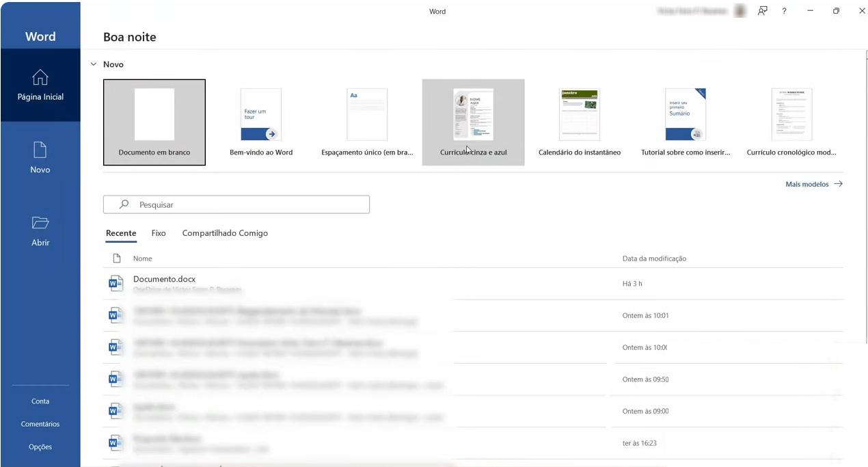This screenshot has height=467, width=868.
Task: Sort by the Nome column header
Action: (143, 258)
